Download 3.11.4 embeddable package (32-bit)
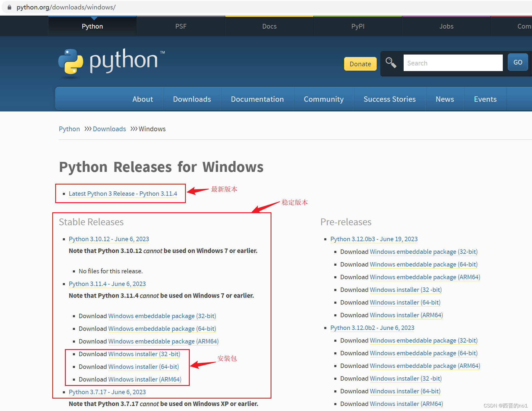The height and width of the screenshot is (411, 532). click(x=162, y=316)
